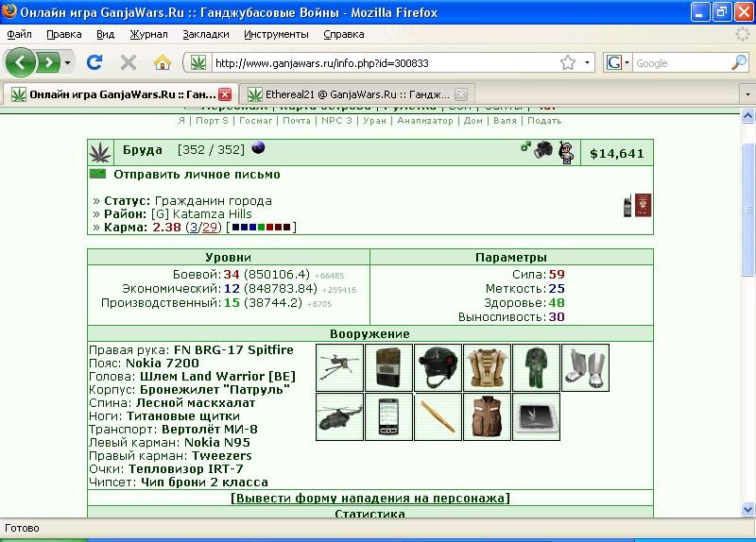Bookmark this page with the star icon

(568, 62)
